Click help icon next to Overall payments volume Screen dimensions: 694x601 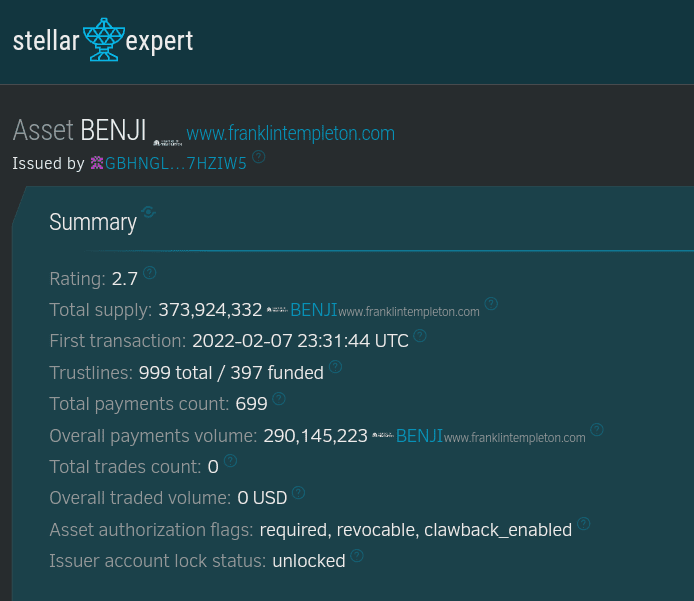coord(597,430)
